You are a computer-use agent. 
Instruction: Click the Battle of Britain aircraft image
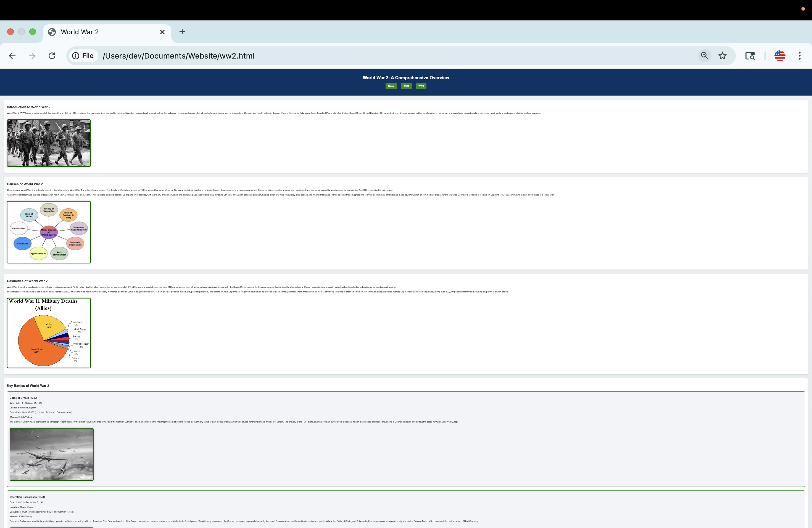pyautogui.click(x=52, y=454)
